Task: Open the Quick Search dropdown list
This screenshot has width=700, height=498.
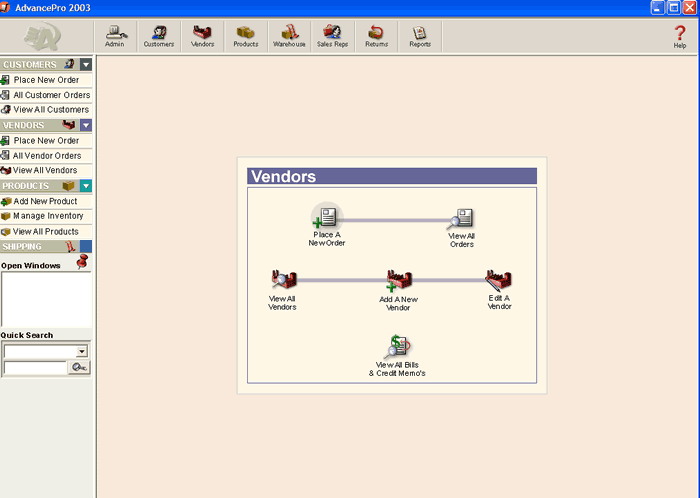Action: pyautogui.click(x=82, y=352)
